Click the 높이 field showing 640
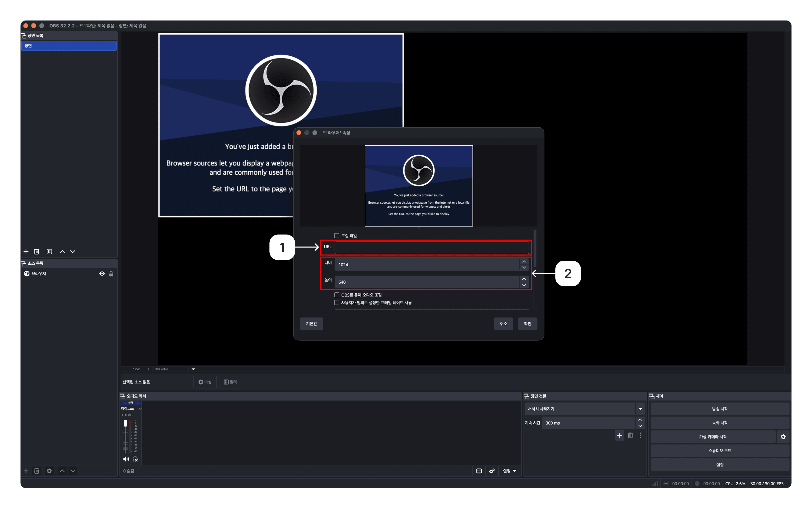812x509 pixels. (x=427, y=282)
